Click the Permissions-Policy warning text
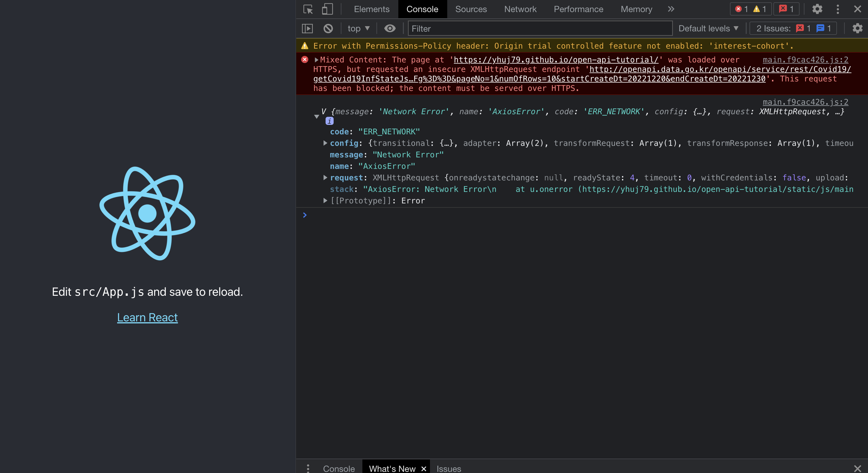The width and height of the screenshot is (868, 473). point(553,46)
